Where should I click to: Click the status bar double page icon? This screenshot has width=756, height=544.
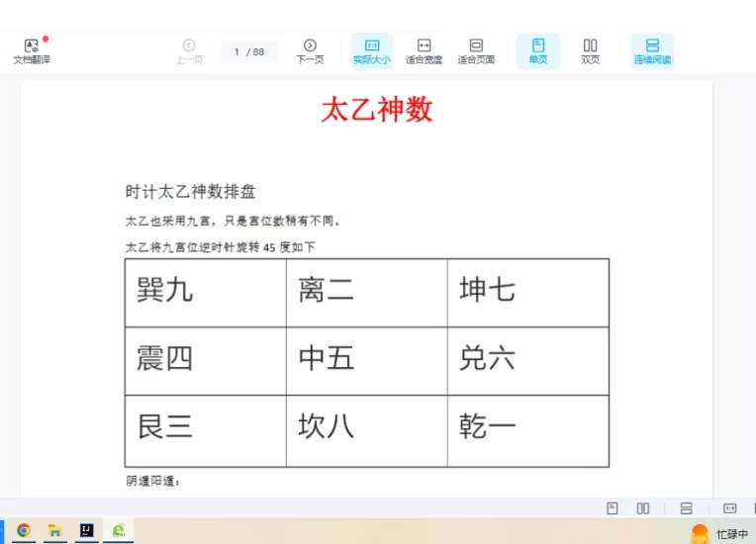coord(642,508)
